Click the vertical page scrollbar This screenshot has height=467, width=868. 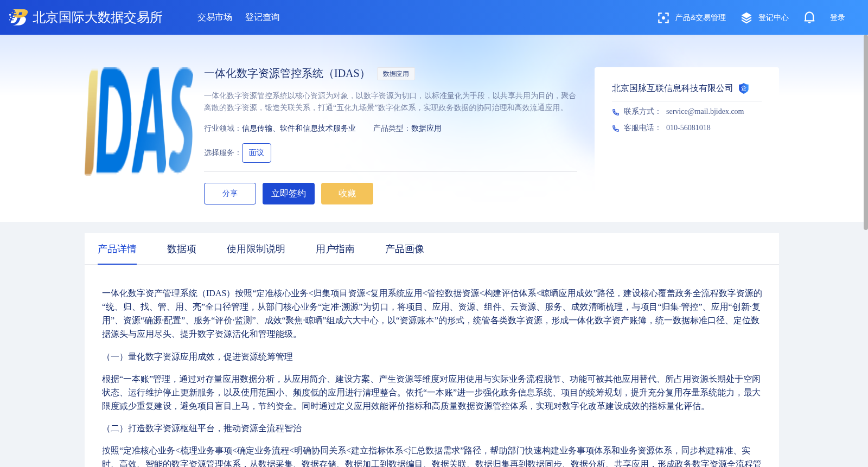[x=865, y=132]
